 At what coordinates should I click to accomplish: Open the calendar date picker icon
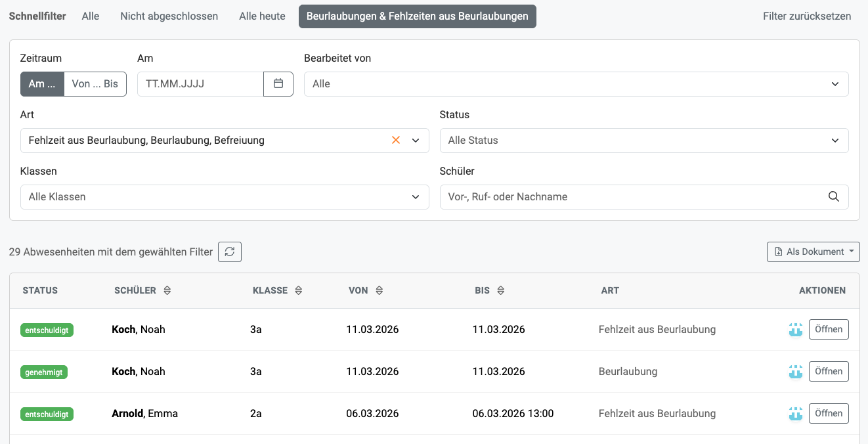click(x=278, y=84)
